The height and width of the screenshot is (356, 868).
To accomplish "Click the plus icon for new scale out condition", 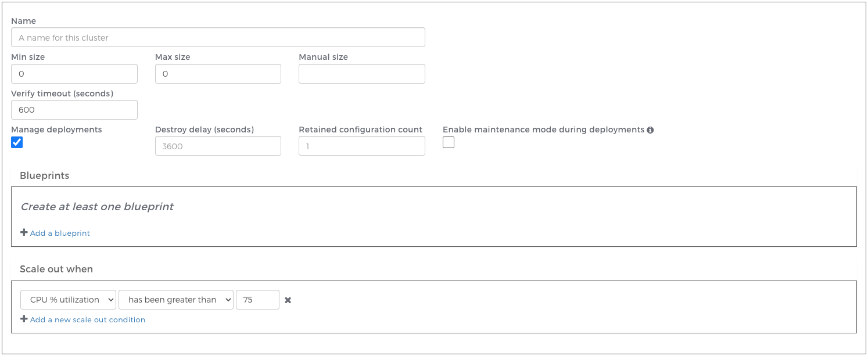I will tap(24, 319).
